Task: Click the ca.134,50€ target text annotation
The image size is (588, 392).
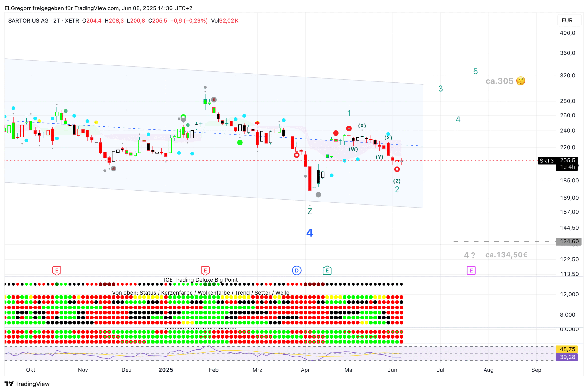Action: pos(506,255)
